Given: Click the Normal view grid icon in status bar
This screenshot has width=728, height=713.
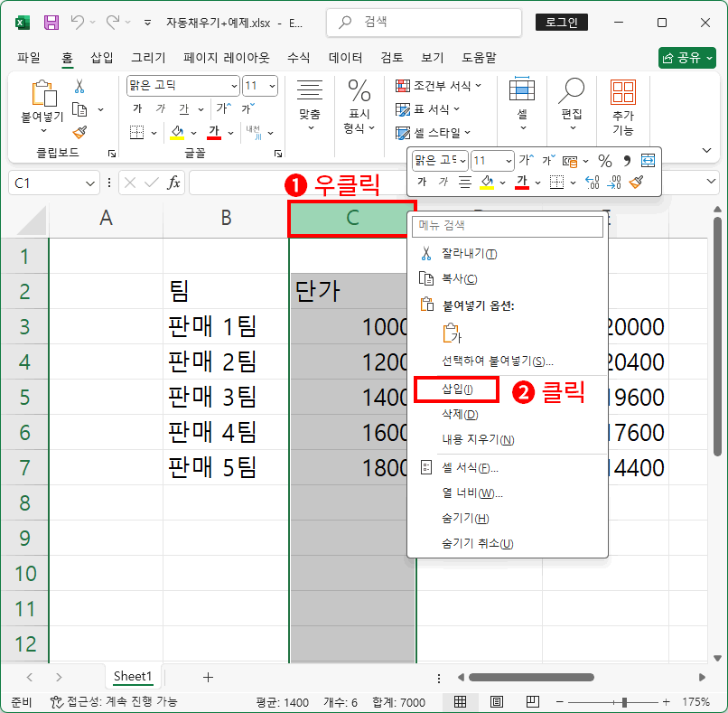Looking at the screenshot, I should pos(460,701).
